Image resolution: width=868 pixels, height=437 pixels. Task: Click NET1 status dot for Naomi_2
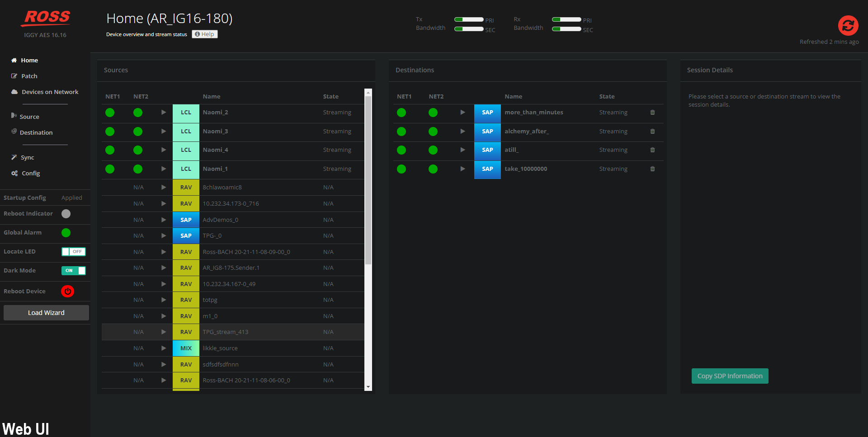110,113
